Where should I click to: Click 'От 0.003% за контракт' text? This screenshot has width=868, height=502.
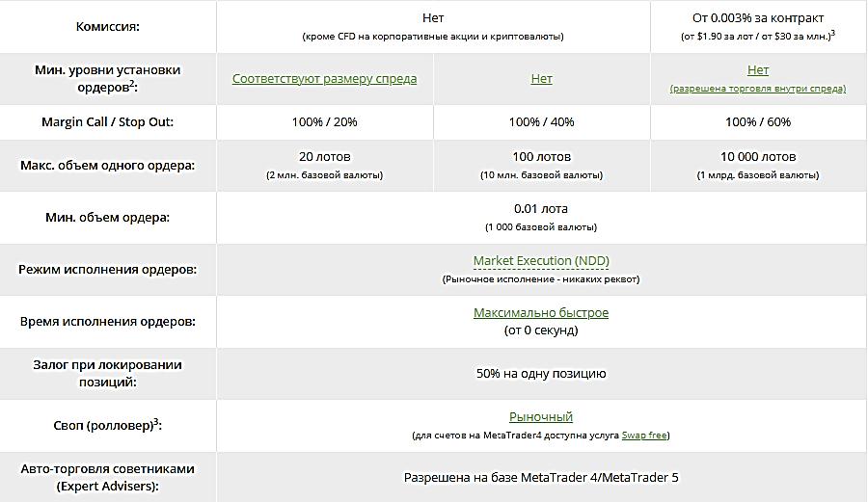click(x=758, y=18)
